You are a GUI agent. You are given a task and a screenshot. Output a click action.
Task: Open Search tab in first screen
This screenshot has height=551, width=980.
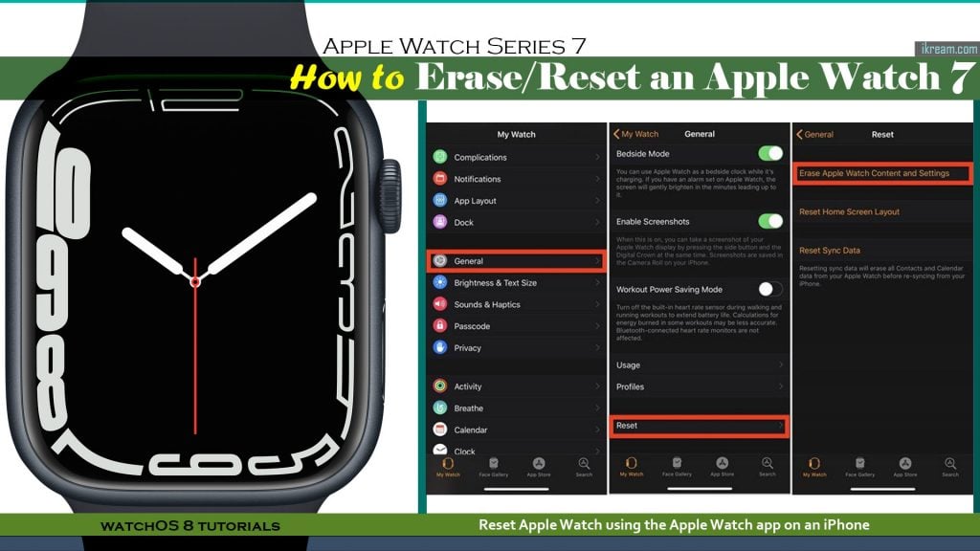coord(584,467)
